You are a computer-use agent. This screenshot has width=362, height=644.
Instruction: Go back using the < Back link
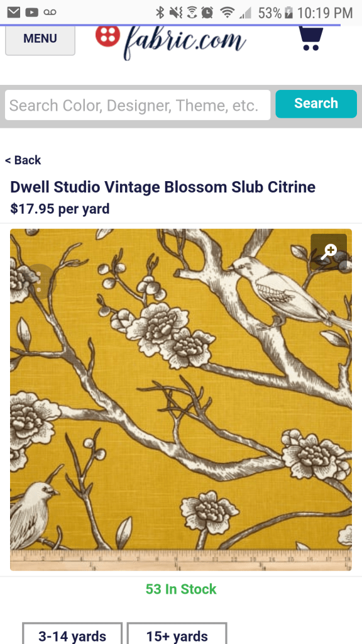pyautogui.click(x=23, y=160)
